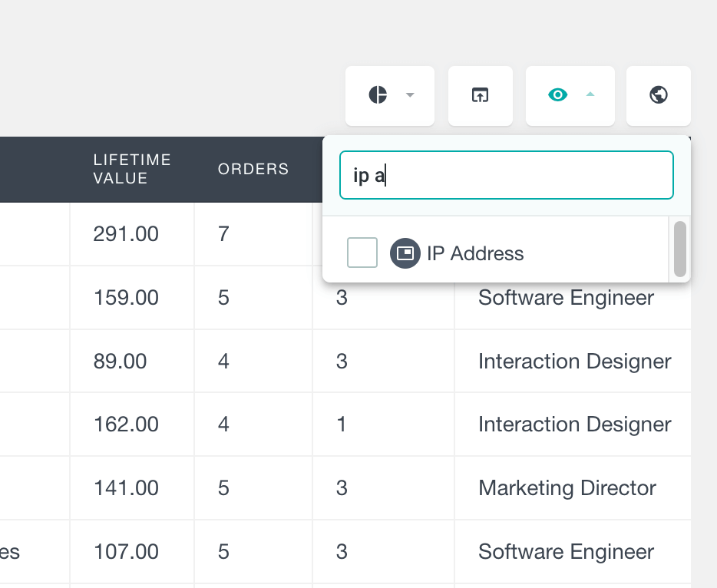The width and height of the screenshot is (717, 588).
Task: Select the 107.00 lifetime value cell
Action: [x=126, y=552]
